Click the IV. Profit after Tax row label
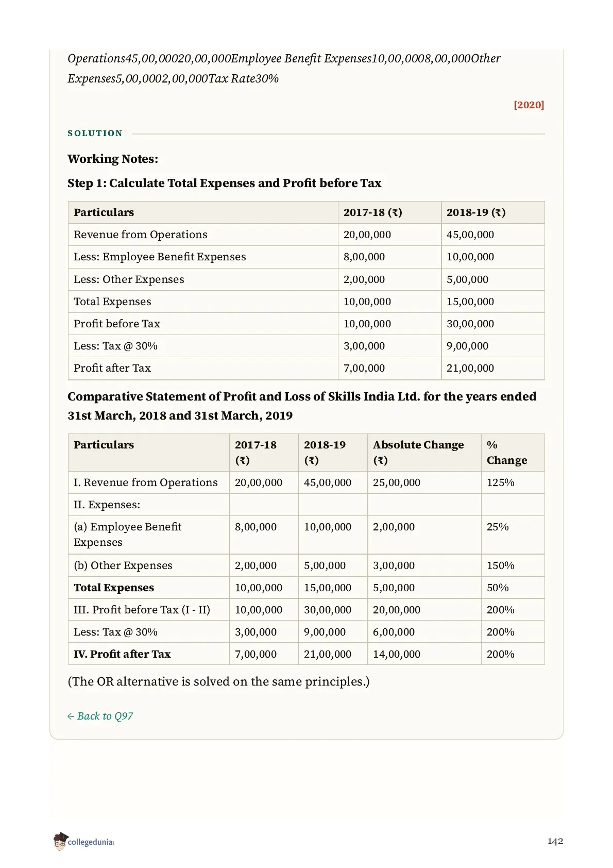The width and height of the screenshot is (613, 868). [x=122, y=654]
